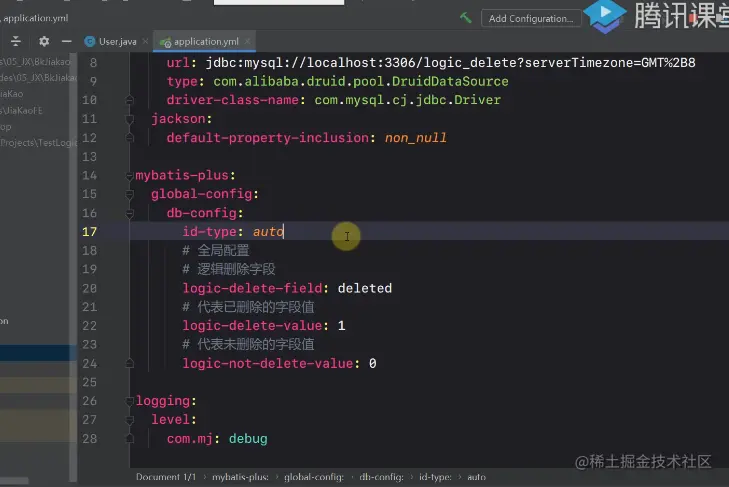Click the global-config breadcrumb
The image size is (729, 487).
click(x=314, y=477)
